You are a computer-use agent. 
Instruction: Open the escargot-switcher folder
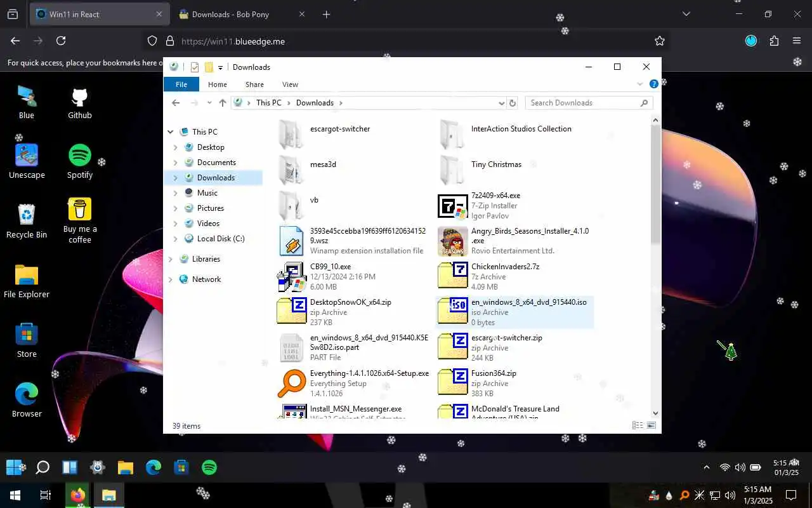click(x=353, y=135)
